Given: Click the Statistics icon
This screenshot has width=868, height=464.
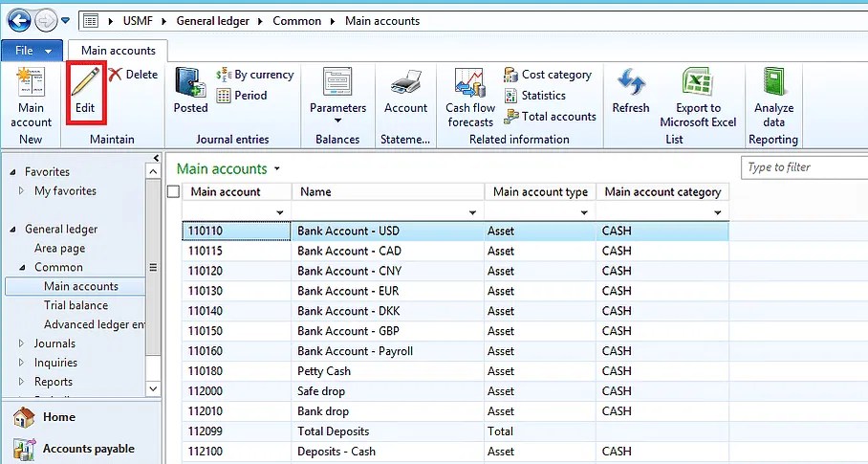Looking at the screenshot, I should (510, 96).
